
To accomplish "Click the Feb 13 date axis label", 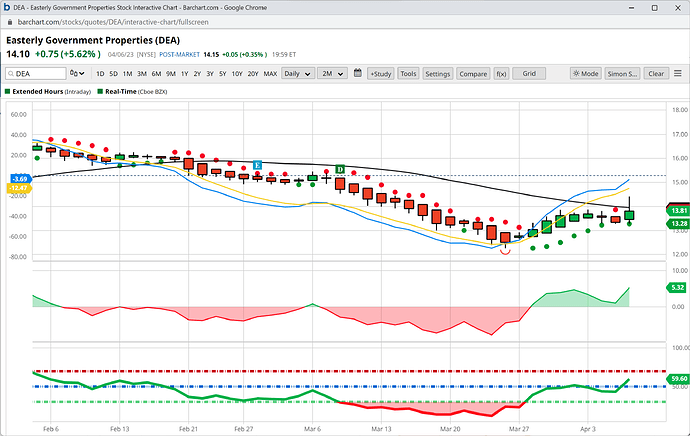I will coord(120,429).
